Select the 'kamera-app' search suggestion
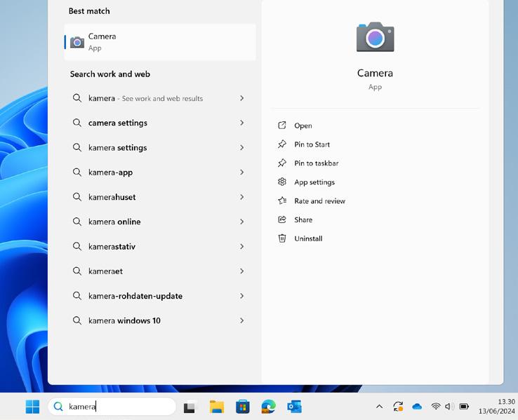Viewport: 518px width, 420px height. point(160,172)
